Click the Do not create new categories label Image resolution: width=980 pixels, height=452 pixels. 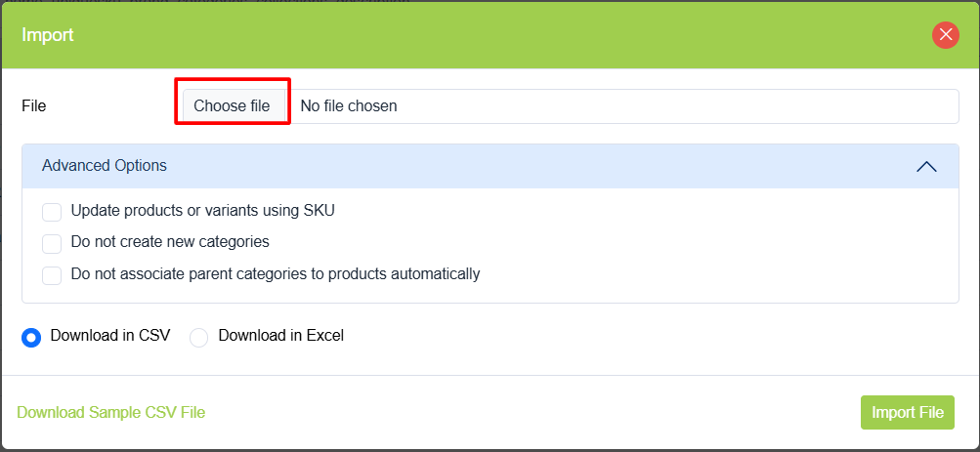(x=170, y=241)
